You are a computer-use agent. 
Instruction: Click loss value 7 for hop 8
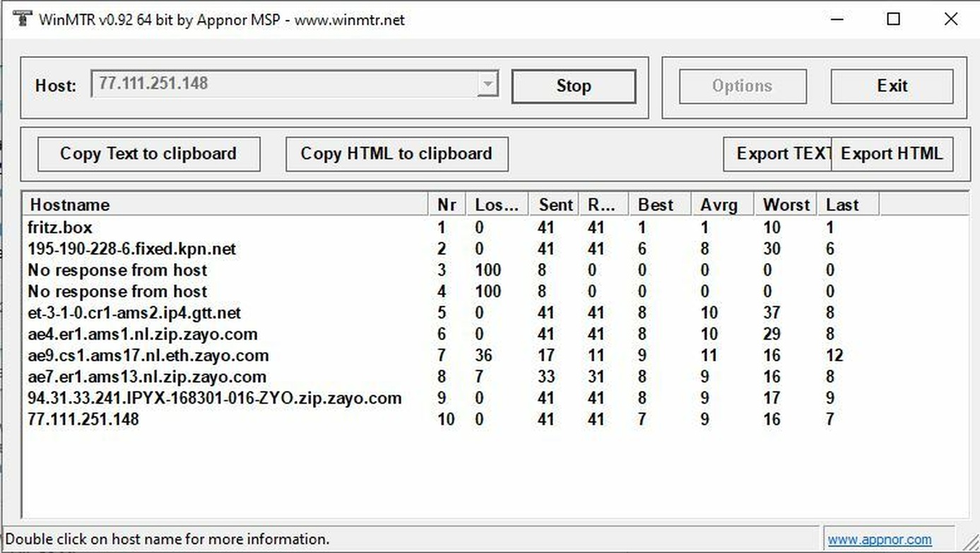(480, 376)
